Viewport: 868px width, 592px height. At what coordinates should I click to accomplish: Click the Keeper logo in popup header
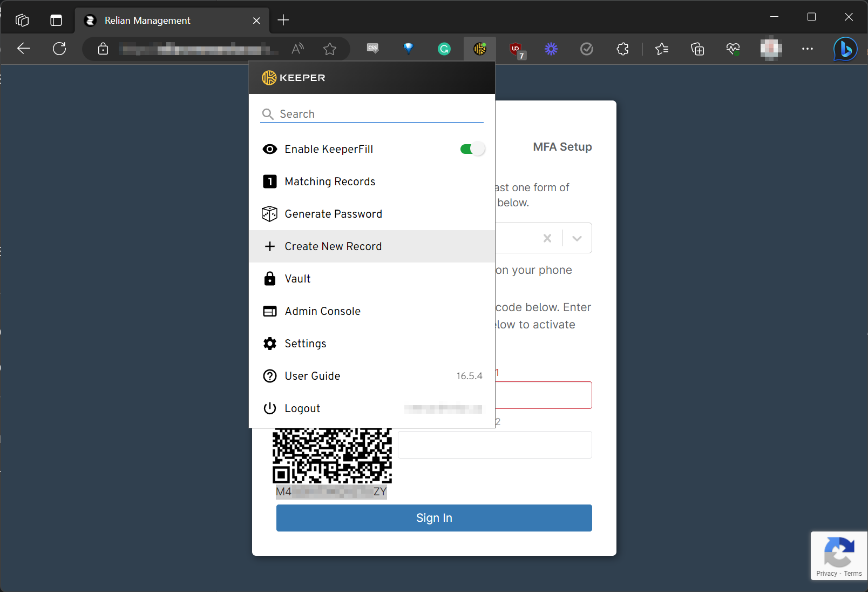(293, 78)
